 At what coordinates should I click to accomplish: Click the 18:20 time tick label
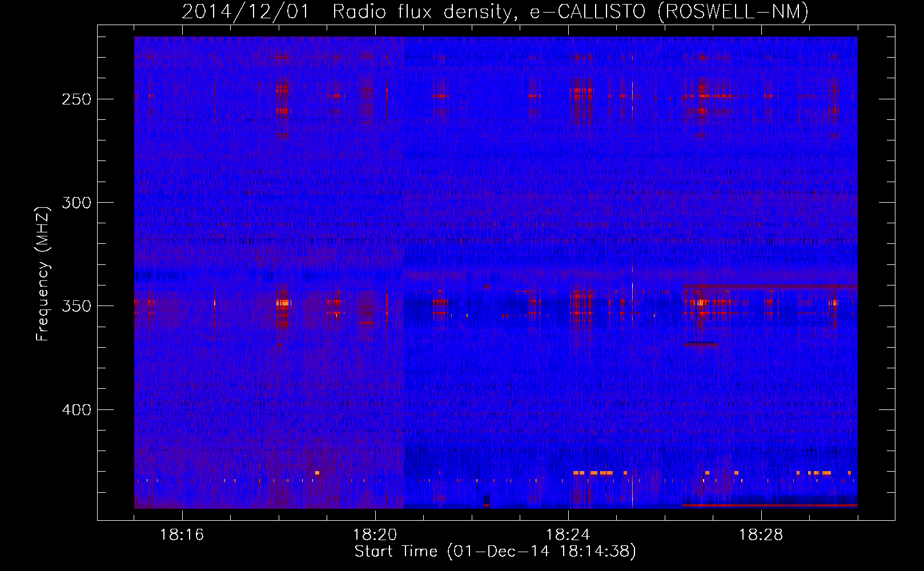[x=375, y=535]
